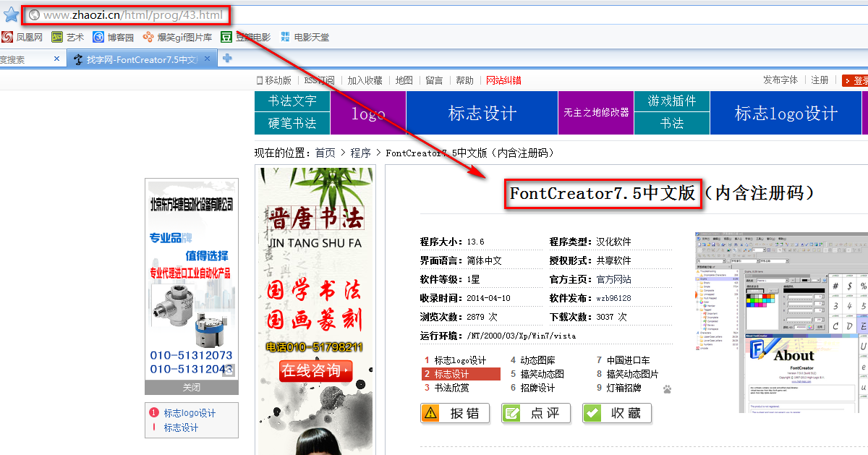The image size is (868, 455).
Task: Click the purple logo banner tile
Action: (368, 113)
